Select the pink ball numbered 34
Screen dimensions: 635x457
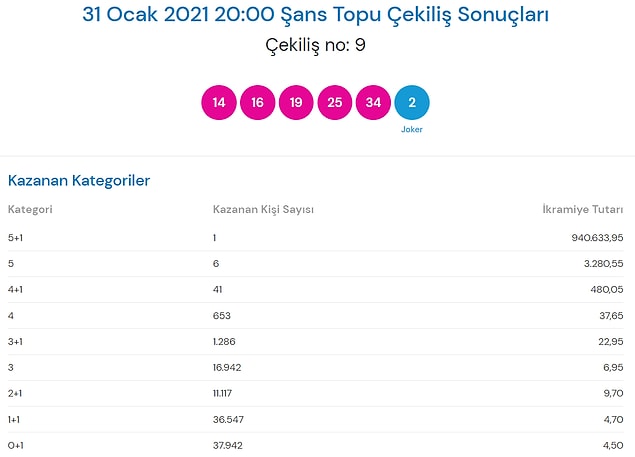point(373,103)
